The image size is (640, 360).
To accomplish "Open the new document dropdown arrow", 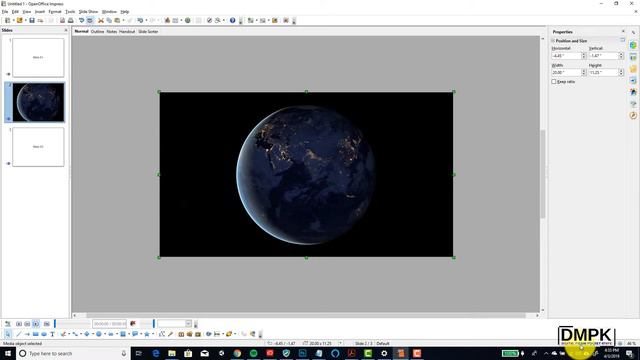I will point(13,20).
